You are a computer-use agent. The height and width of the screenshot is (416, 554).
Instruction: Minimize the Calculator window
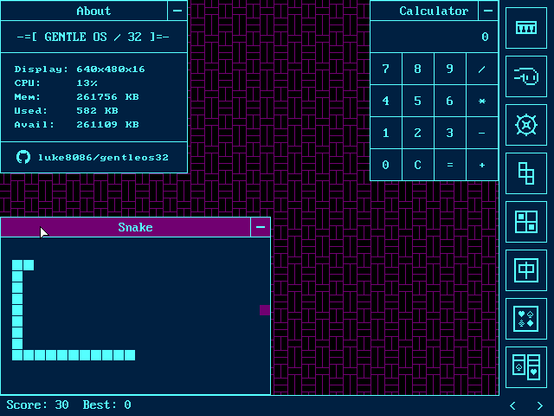point(488,11)
